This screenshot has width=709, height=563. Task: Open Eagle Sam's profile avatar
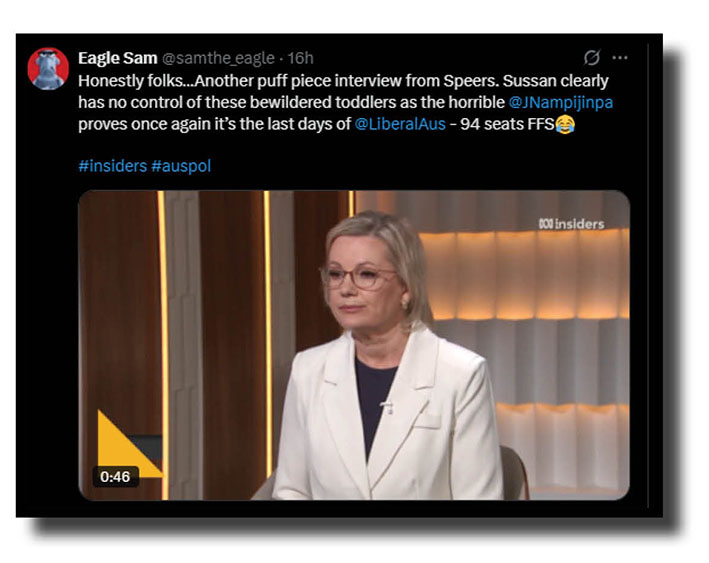pos(48,69)
